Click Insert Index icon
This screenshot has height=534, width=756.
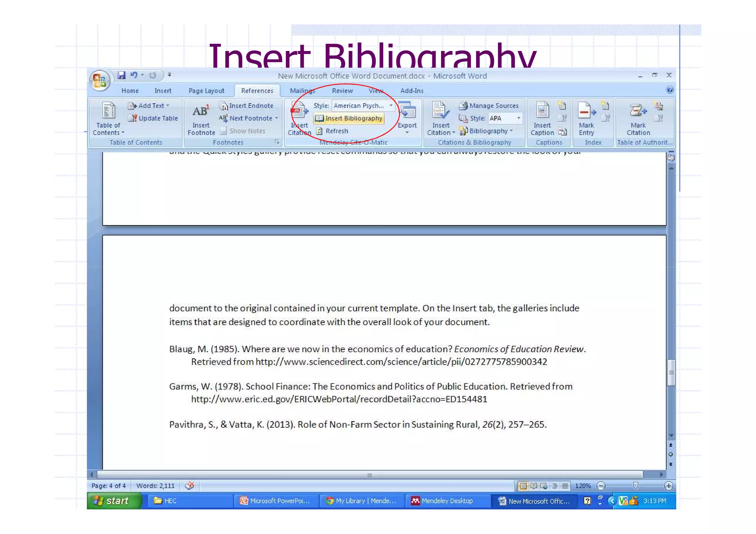point(605,106)
